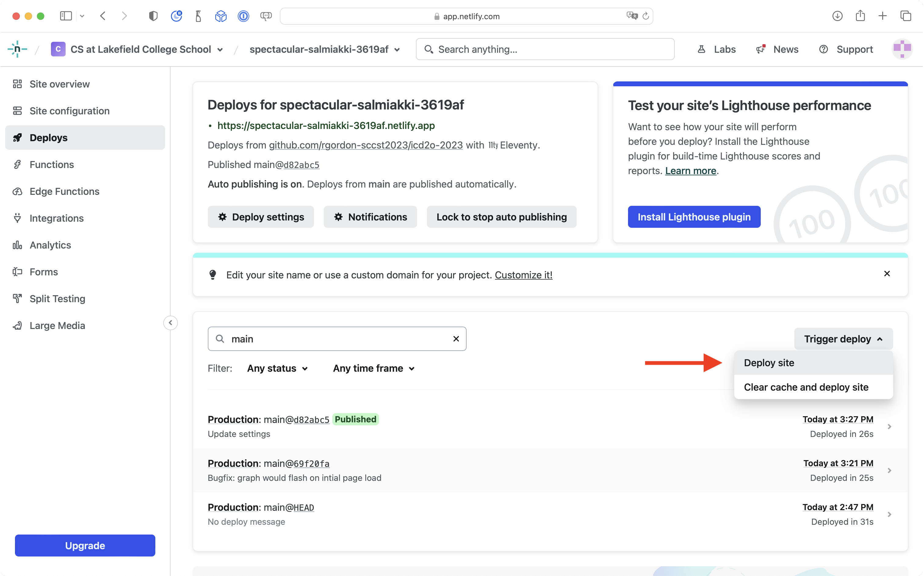Open Split Testing in the sidebar
The width and height of the screenshot is (924, 576).
tap(85, 299)
